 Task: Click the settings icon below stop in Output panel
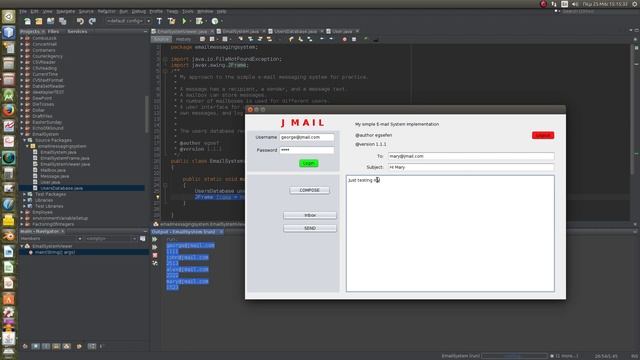[155, 264]
